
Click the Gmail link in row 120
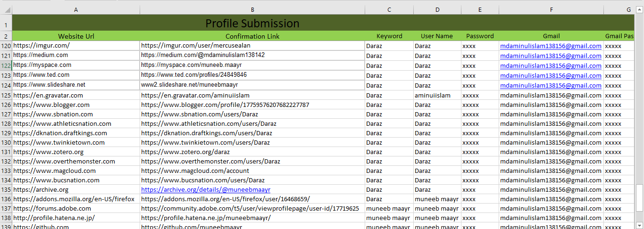point(551,46)
